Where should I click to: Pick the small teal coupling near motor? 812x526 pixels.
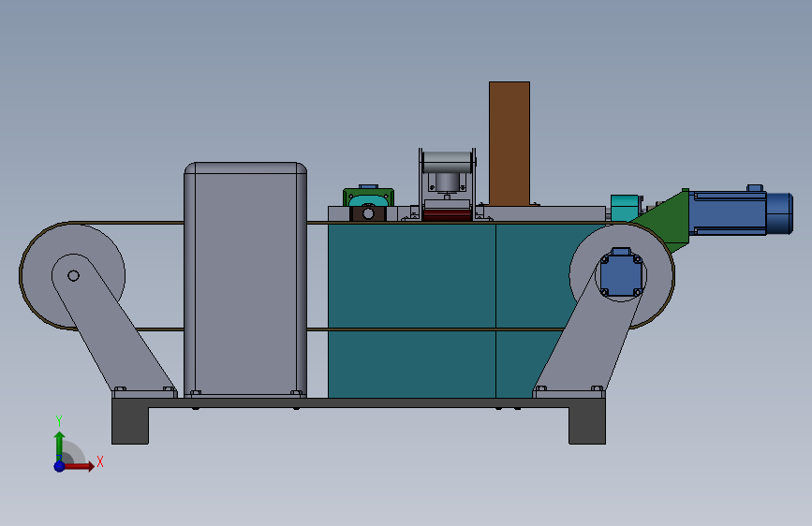625,208
